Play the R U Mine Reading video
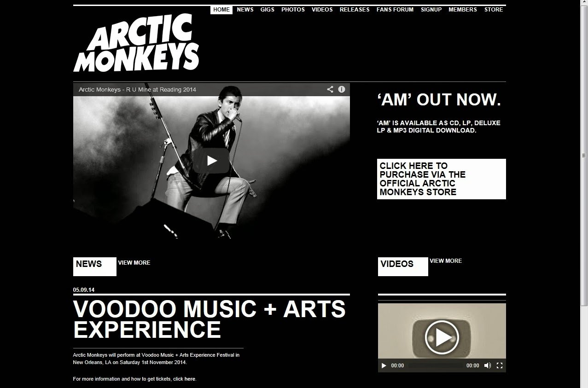The image size is (588, 388). (x=211, y=160)
